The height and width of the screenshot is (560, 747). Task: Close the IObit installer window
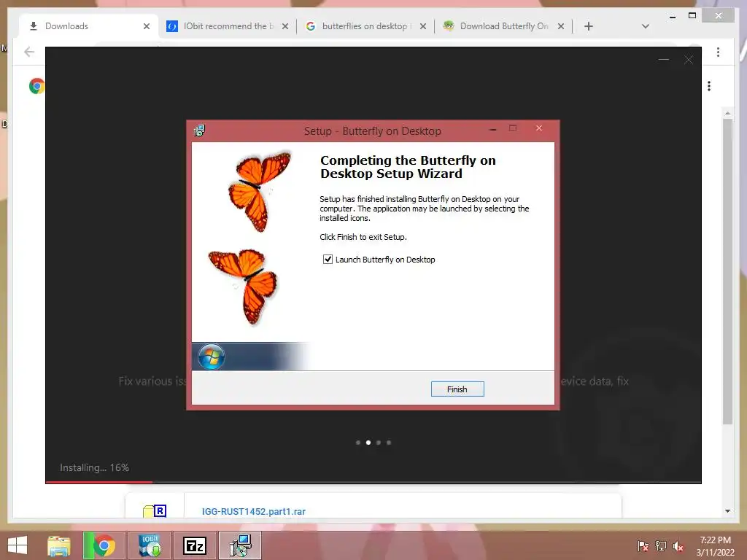pos(689,60)
